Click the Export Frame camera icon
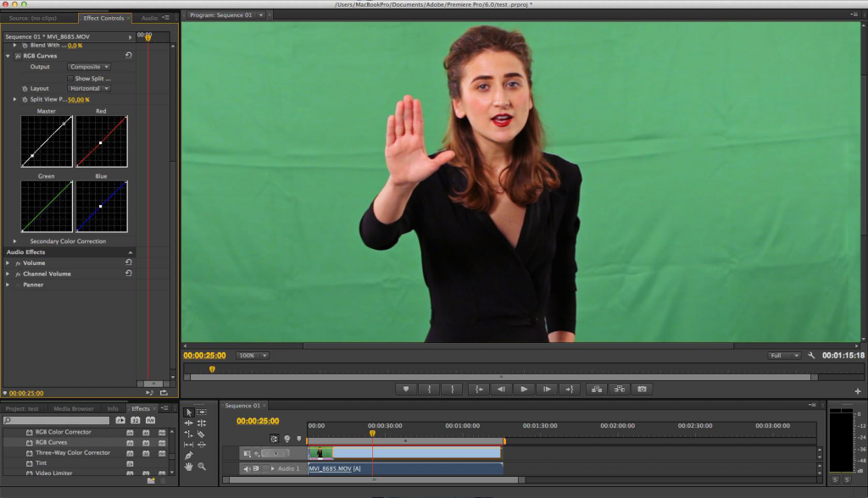The image size is (868, 498). click(643, 389)
